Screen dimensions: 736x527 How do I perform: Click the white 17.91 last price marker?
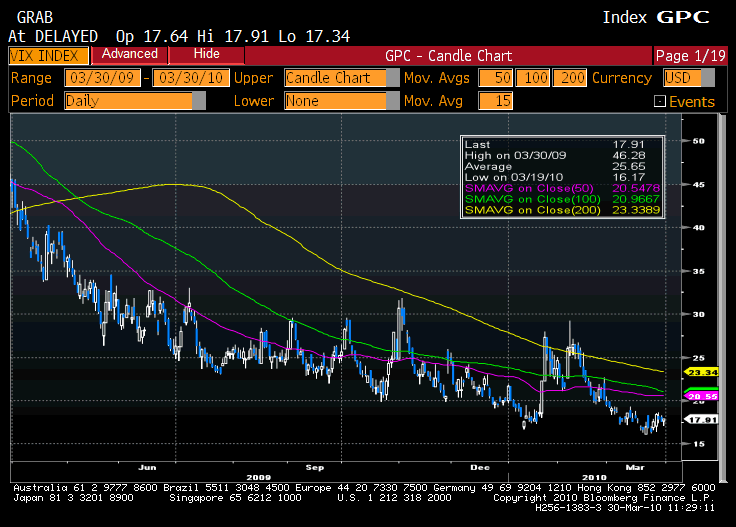tap(702, 420)
